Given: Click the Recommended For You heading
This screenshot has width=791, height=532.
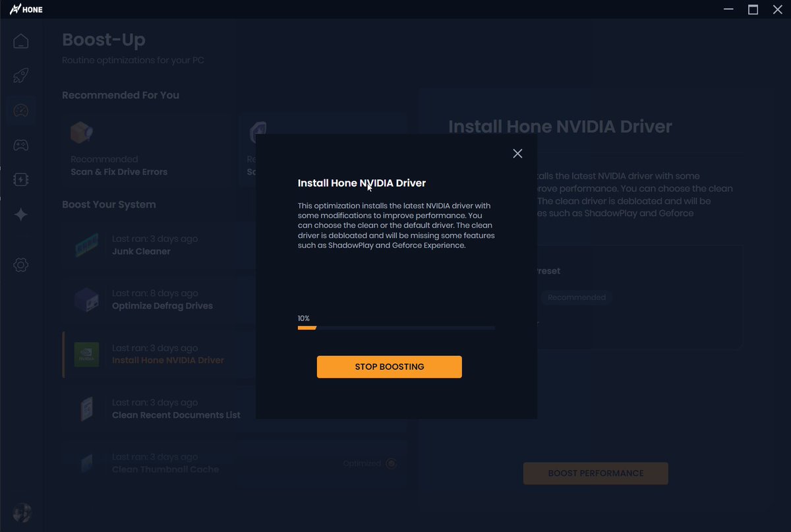Looking at the screenshot, I should point(121,95).
